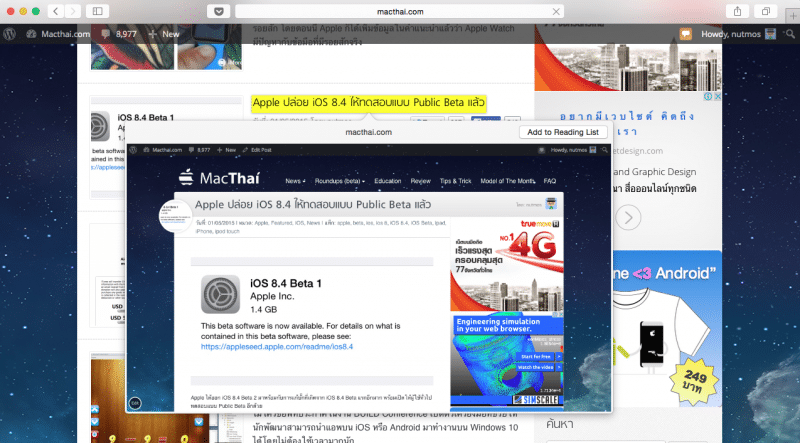The height and width of the screenshot is (443, 800).
Task: Click the iOS Settings gear icon in preview
Action: pyautogui.click(x=220, y=294)
